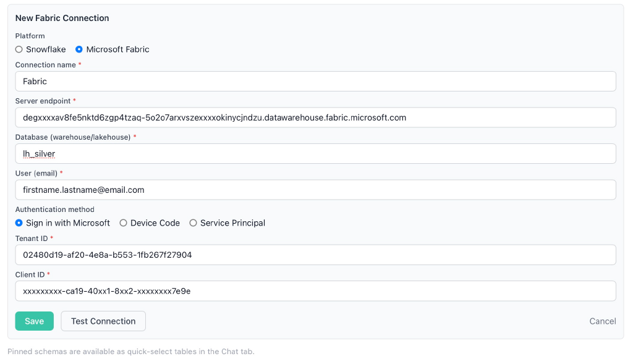
Task: Click the Microsoft Fabric label text
Action: (x=118, y=49)
